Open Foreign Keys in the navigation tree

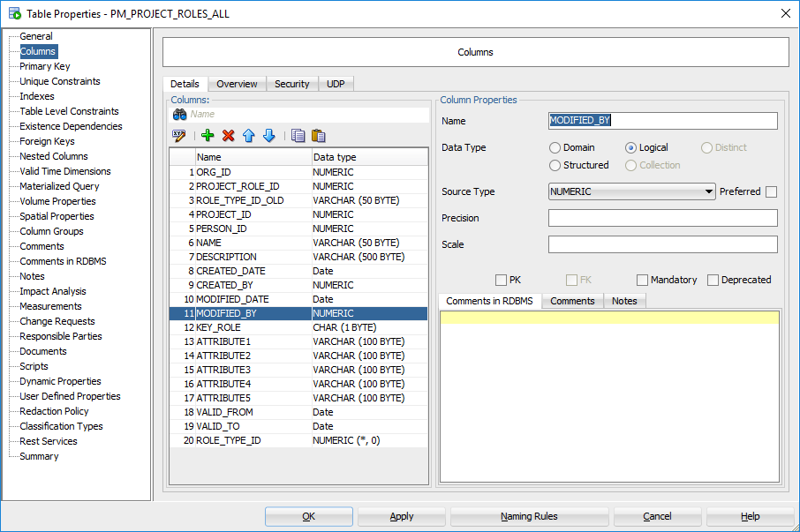click(47, 141)
